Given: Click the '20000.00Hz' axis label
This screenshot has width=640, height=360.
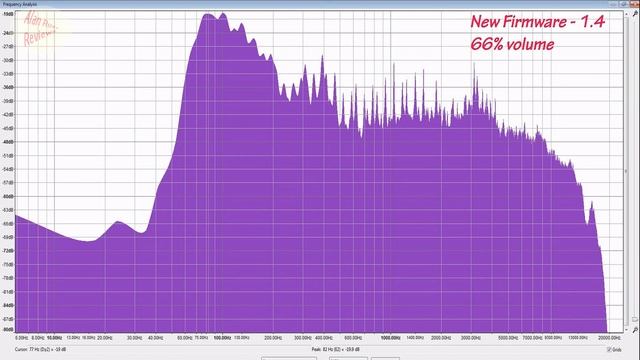Looking at the screenshot, I should click(x=609, y=338).
